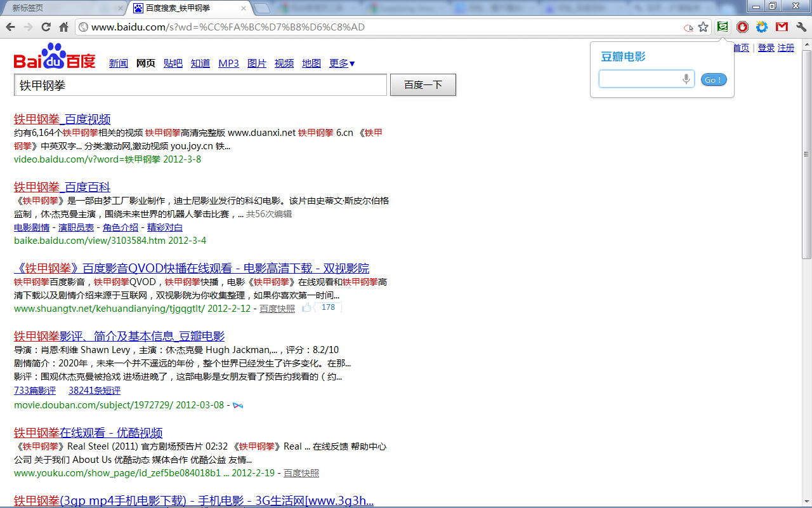Open the 38241条短评 link

[95, 391]
